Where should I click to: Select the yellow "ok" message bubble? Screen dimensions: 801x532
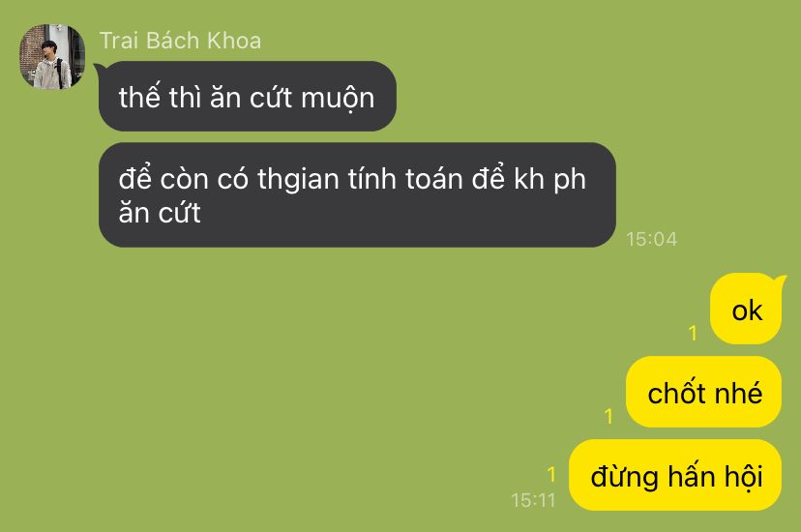746,309
